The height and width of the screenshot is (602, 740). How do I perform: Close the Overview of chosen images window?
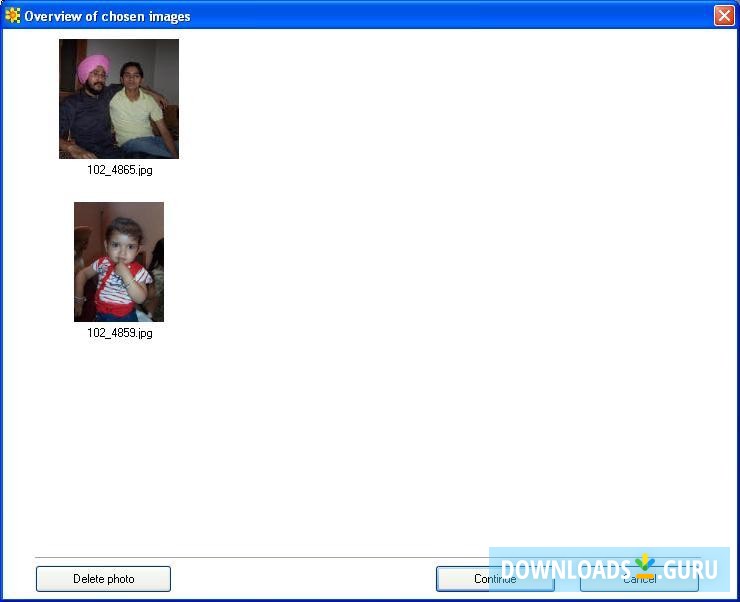click(x=724, y=16)
